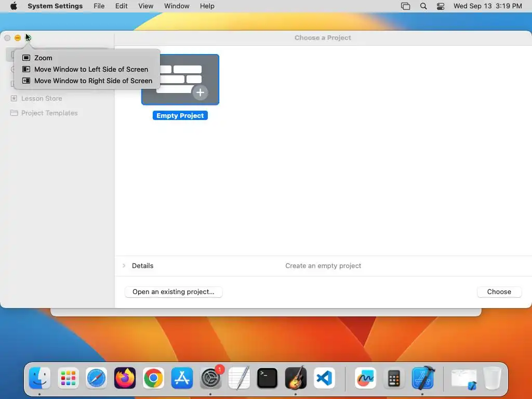Image resolution: width=532 pixels, height=399 pixels.
Task: Open Spotlight search icon
Action: pyautogui.click(x=423, y=6)
